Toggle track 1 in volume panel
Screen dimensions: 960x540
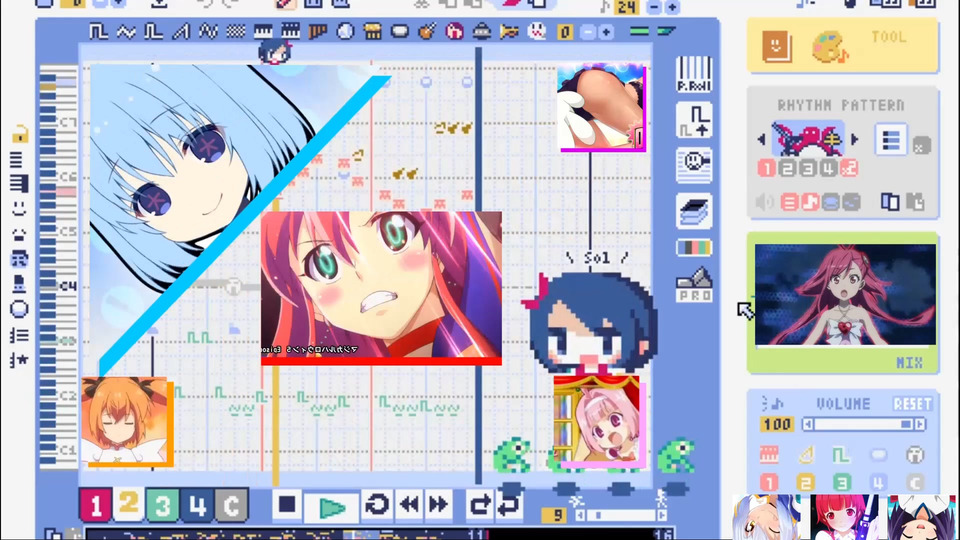pos(769,482)
